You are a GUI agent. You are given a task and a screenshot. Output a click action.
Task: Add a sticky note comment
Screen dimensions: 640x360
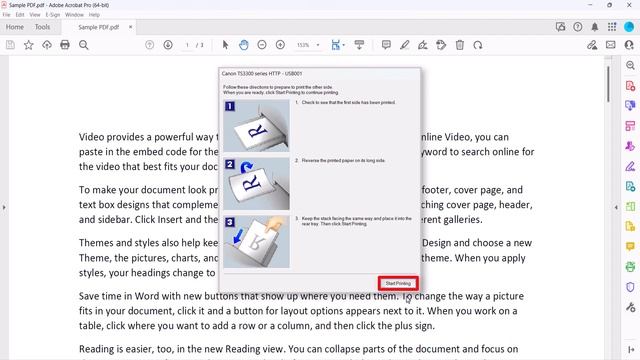click(386, 45)
